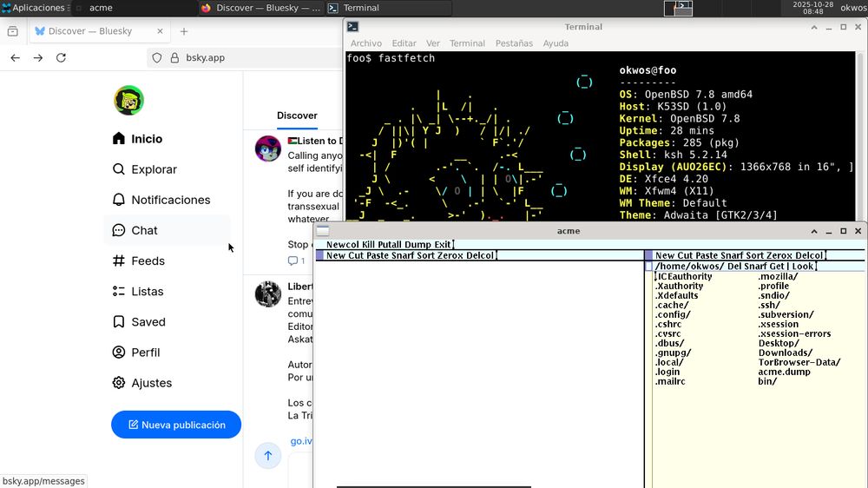Image resolution: width=868 pixels, height=488 pixels.
Task: Open Perfil in Bluesky sidebar
Action: coord(135,352)
